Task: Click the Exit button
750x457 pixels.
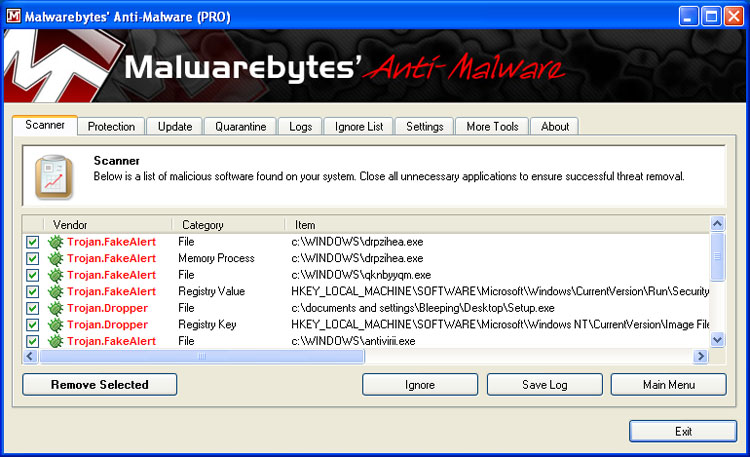Action: [683, 432]
